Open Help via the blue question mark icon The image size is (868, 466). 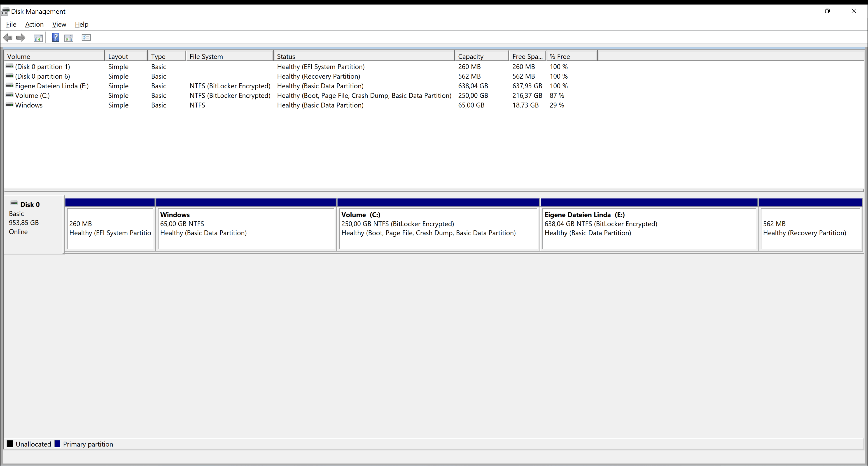coord(55,38)
